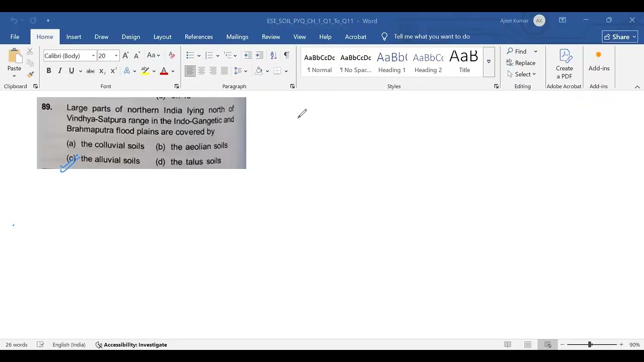Open the font size dropdown
This screenshot has width=644, height=362.
point(116,56)
